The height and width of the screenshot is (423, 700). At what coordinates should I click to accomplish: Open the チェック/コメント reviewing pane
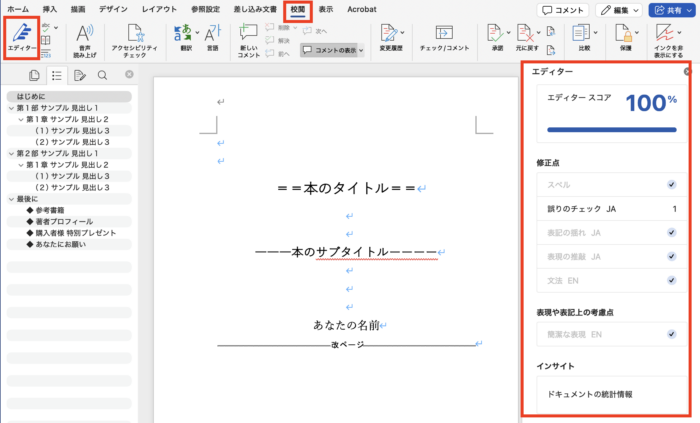(x=444, y=38)
